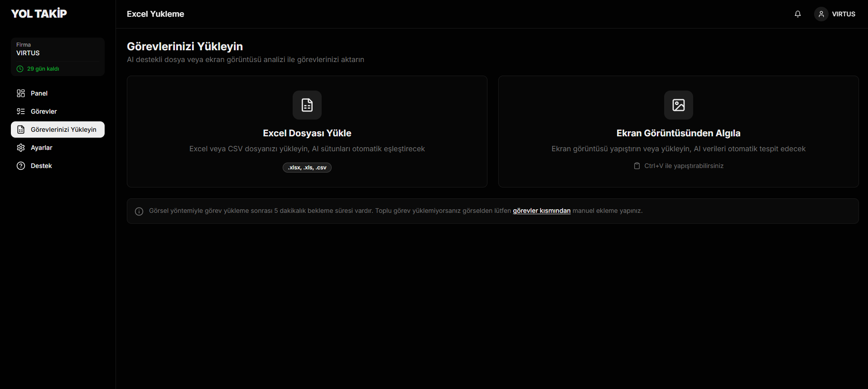Open the VIRTUS account menu label
Screen dimensions: 868x389
click(x=843, y=14)
